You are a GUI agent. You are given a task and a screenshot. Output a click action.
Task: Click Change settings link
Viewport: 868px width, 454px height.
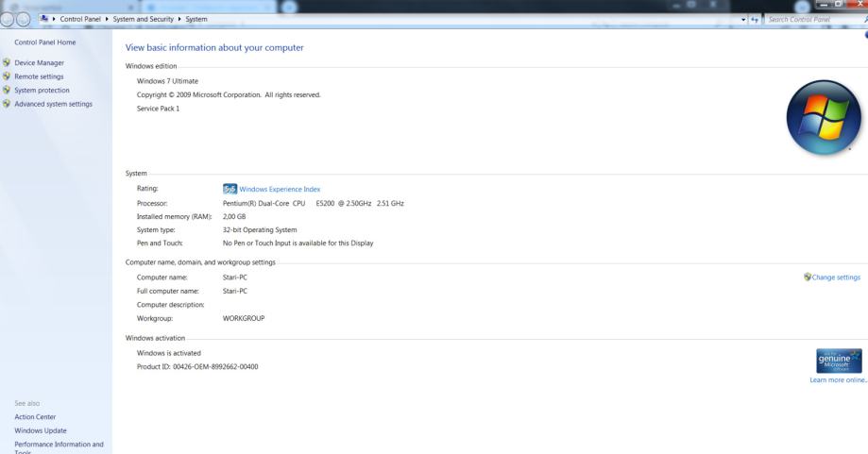[x=836, y=277]
